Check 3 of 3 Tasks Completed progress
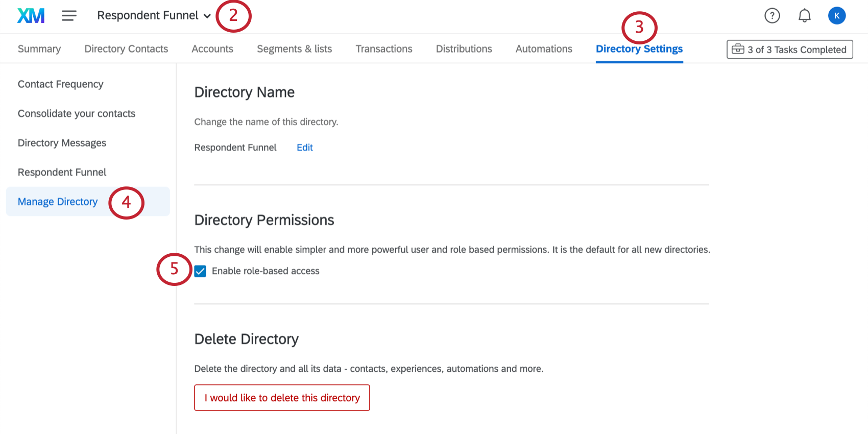This screenshot has width=868, height=434. tap(789, 49)
